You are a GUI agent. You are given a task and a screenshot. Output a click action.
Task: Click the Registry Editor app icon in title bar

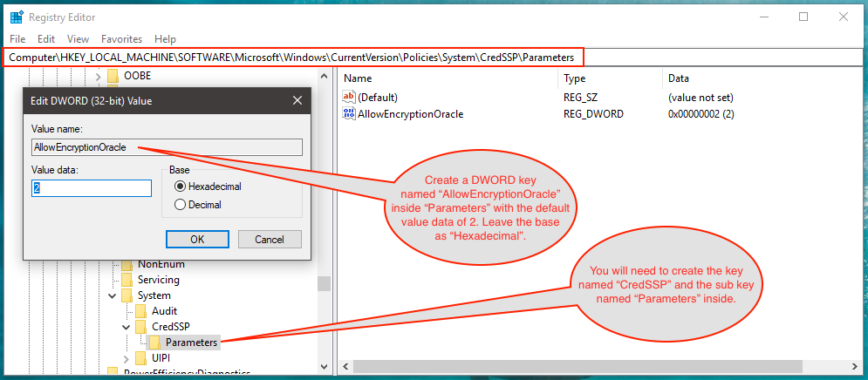(x=17, y=17)
